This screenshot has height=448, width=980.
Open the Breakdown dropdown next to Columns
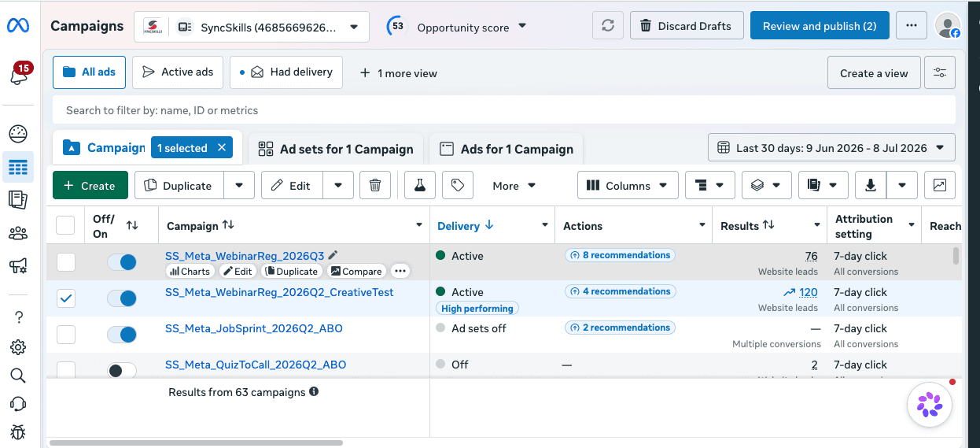point(710,186)
